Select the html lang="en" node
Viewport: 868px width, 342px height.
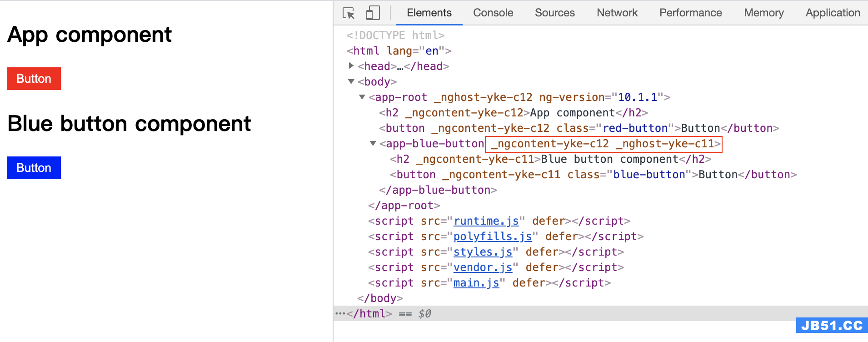[x=399, y=51]
